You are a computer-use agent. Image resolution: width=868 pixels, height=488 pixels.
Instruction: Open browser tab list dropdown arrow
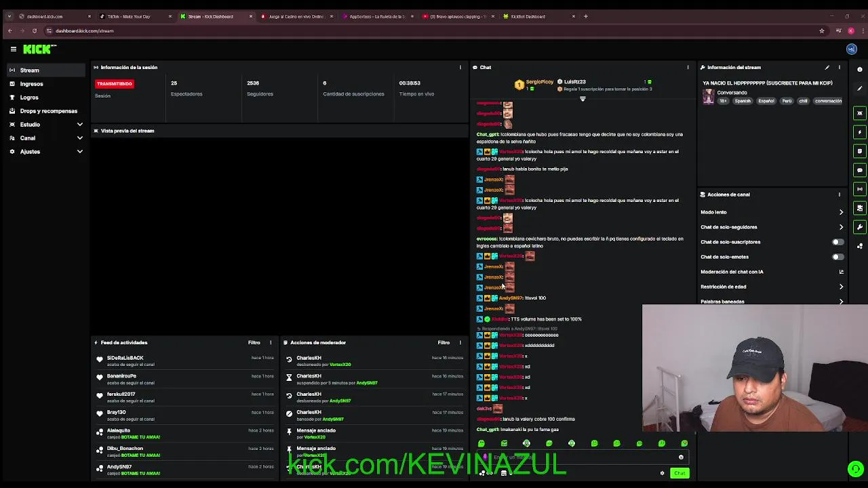click(x=9, y=16)
